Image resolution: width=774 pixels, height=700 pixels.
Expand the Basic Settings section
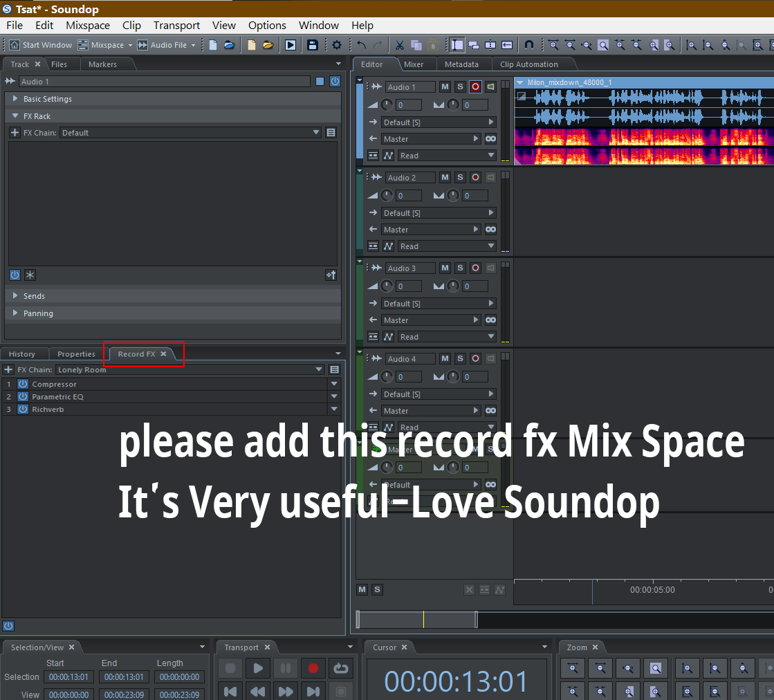15,99
